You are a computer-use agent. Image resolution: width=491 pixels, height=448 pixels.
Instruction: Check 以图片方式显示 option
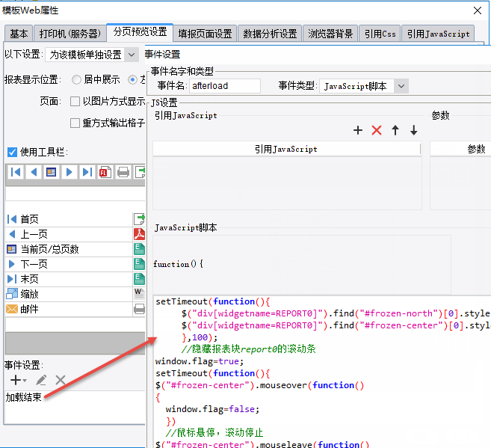(75, 102)
